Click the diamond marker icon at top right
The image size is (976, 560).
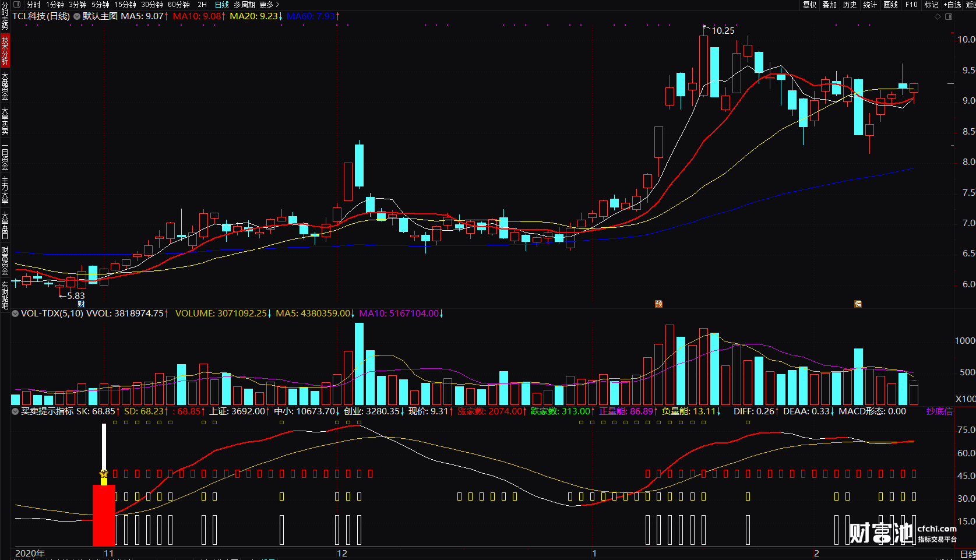(x=938, y=16)
